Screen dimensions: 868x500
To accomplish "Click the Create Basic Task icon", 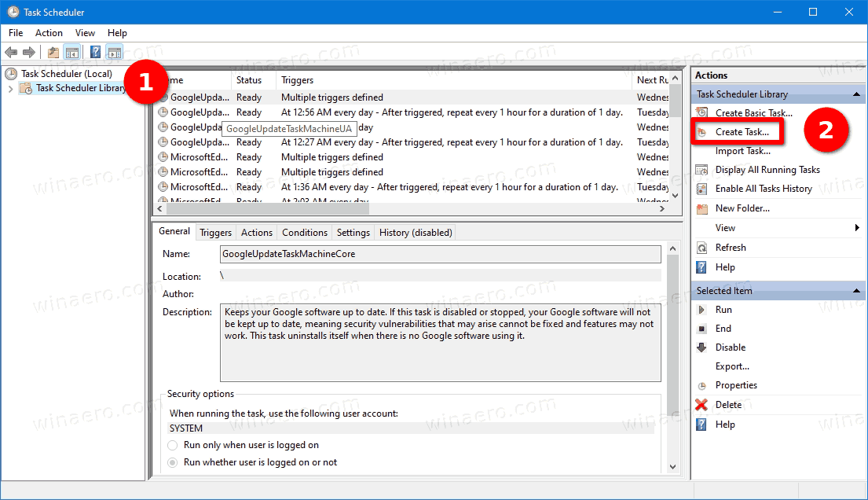I will click(x=701, y=112).
